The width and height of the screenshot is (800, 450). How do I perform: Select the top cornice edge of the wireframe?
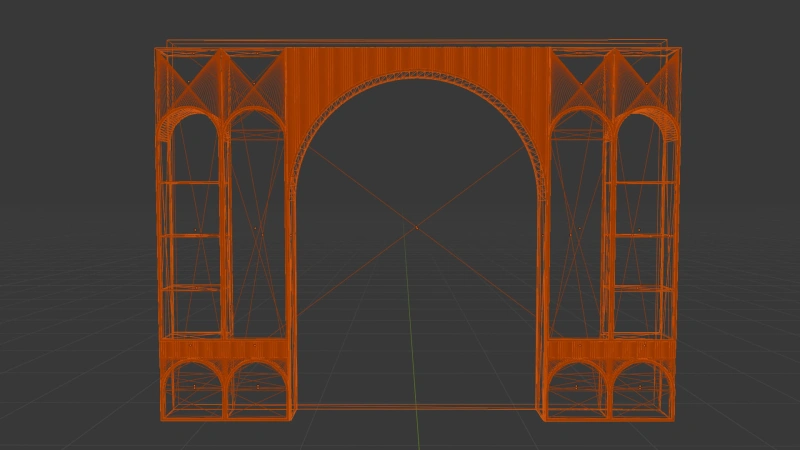418,43
